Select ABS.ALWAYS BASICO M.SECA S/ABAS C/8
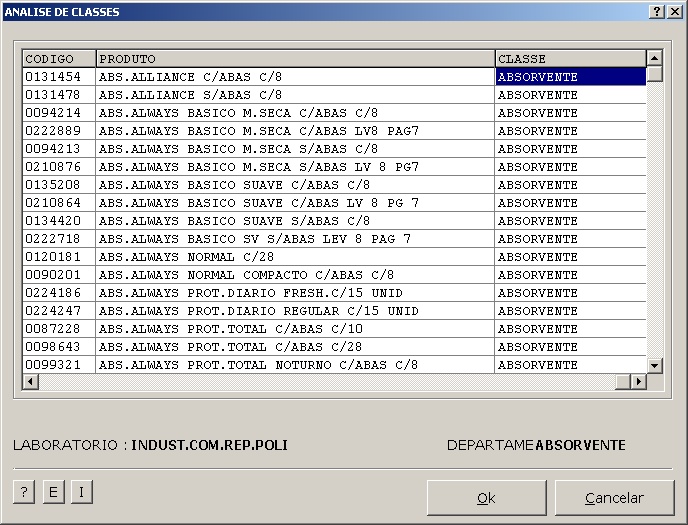 (x=295, y=149)
